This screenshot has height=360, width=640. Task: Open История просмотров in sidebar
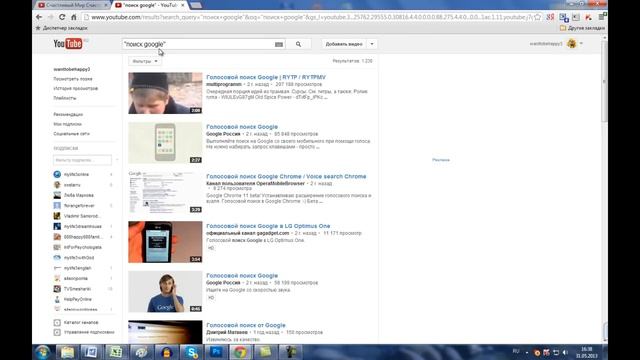tap(76, 89)
